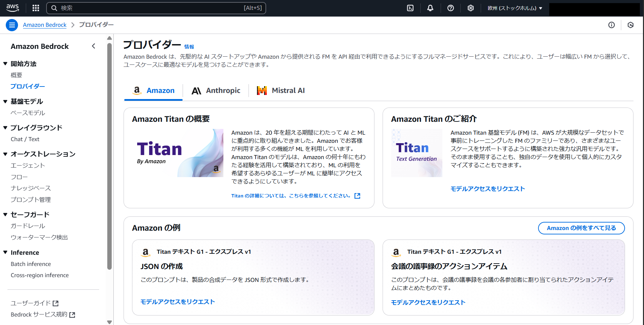The height and width of the screenshot is (325, 644).
Task: Switch to the Anthropic provider tab
Action: click(216, 91)
